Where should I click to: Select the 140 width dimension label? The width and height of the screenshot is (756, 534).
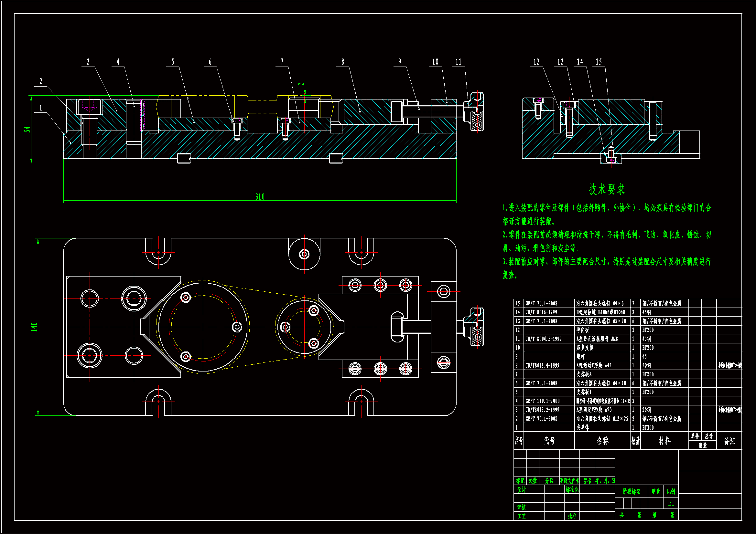(34, 327)
